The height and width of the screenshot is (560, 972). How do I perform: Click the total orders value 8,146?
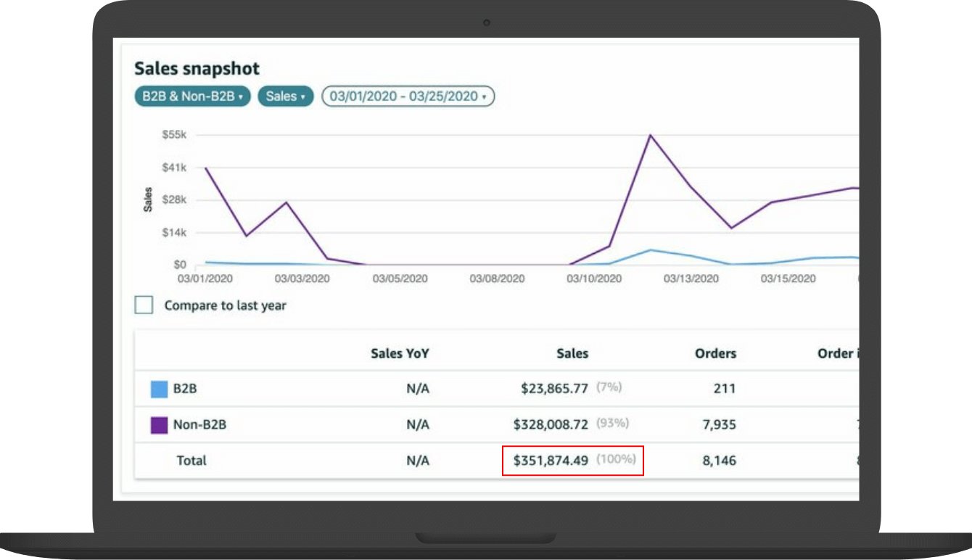[x=719, y=461]
